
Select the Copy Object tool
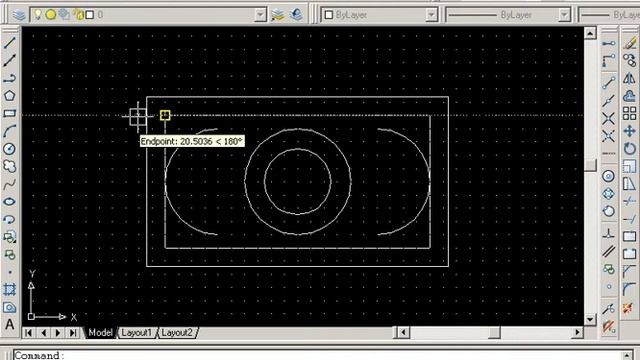(629, 60)
